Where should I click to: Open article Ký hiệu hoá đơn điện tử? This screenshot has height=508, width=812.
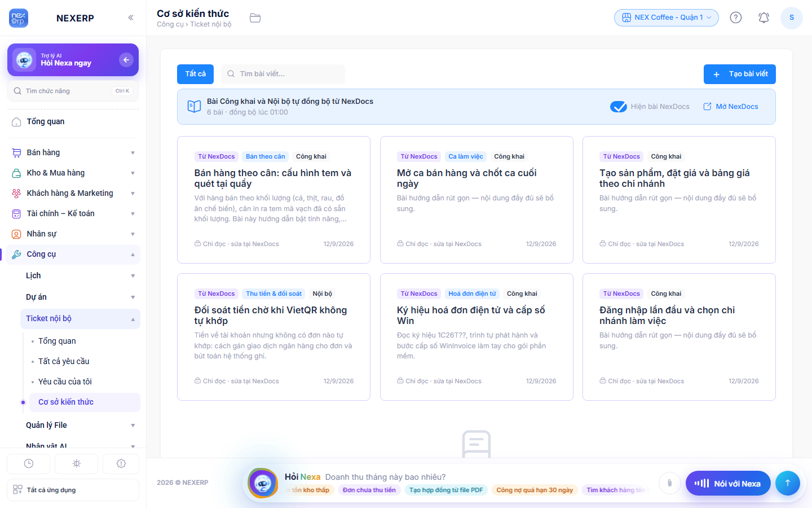[476, 337]
